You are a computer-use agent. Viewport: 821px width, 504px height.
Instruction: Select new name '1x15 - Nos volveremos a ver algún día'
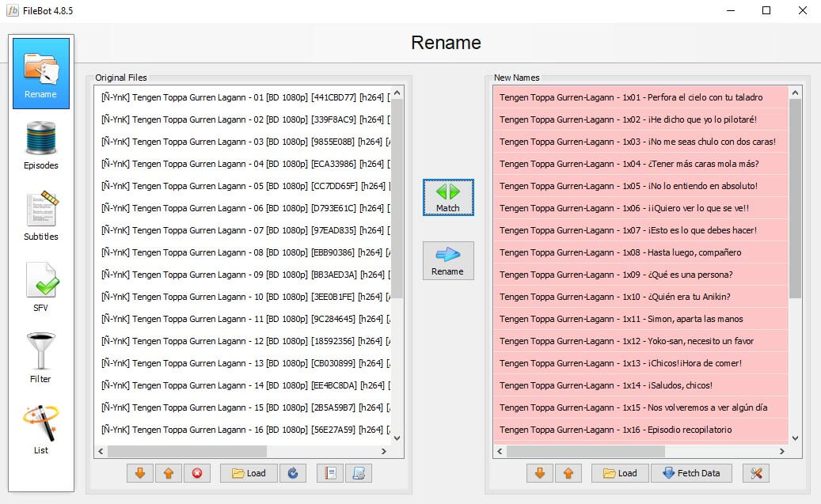coord(640,407)
